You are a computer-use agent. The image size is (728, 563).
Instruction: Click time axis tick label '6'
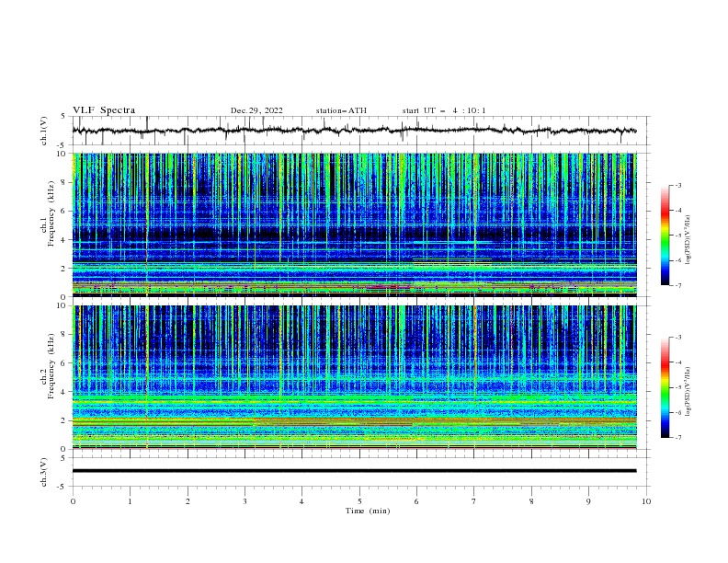coord(416,501)
